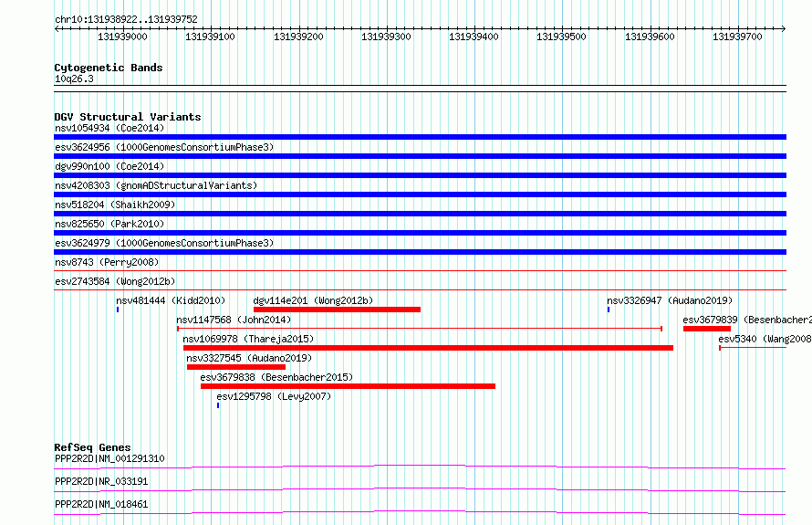The image size is (812, 525).
Task: Click the blue bar under esv3624979
Action: click(420, 252)
